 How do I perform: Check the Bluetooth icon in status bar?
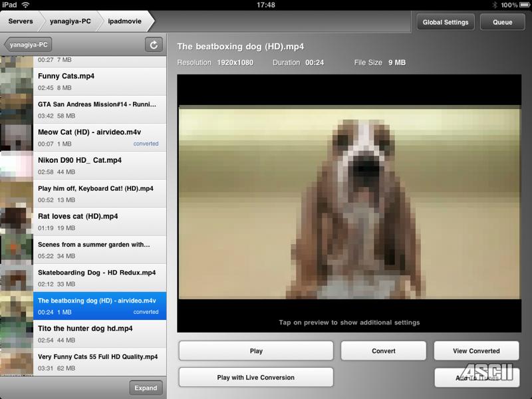click(495, 5)
